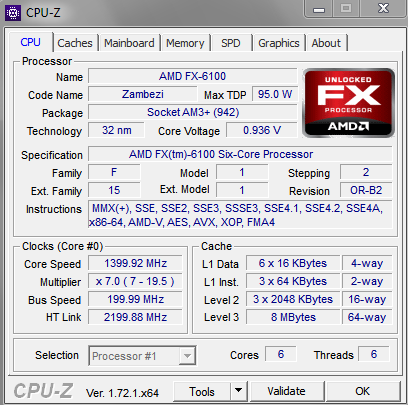Select the Memory tab

coord(185,43)
